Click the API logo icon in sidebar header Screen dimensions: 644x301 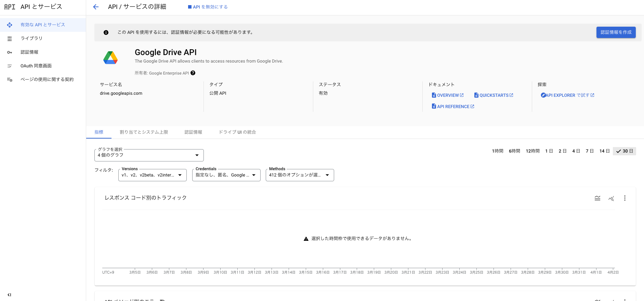(10, 7)
